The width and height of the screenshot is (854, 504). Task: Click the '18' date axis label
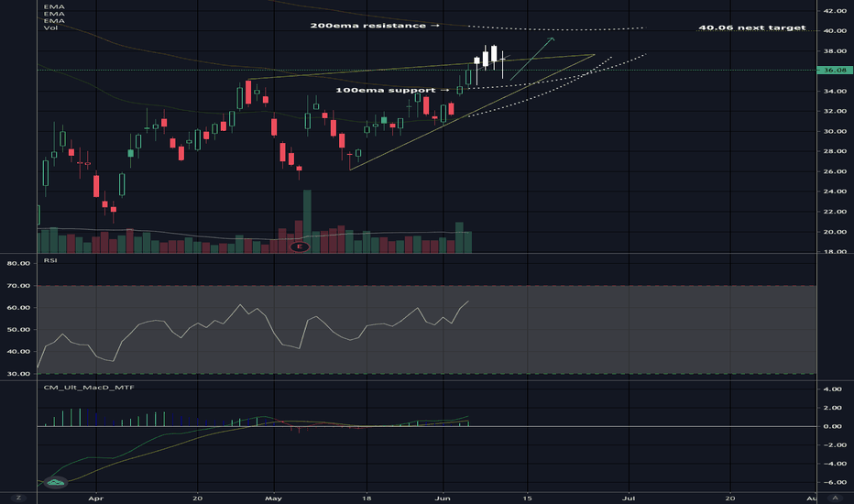pos(367,498)
